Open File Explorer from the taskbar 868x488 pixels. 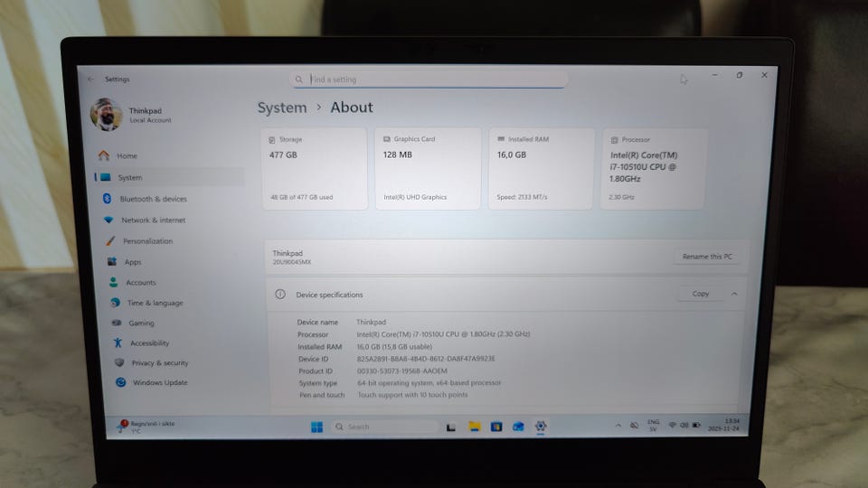pyautogui.click(x=475, y=426)
